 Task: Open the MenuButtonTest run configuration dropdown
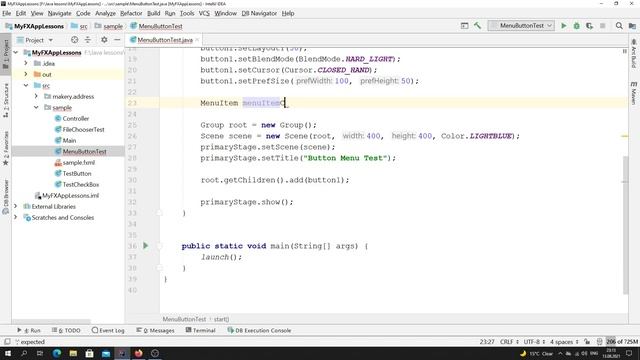point(521,26)
